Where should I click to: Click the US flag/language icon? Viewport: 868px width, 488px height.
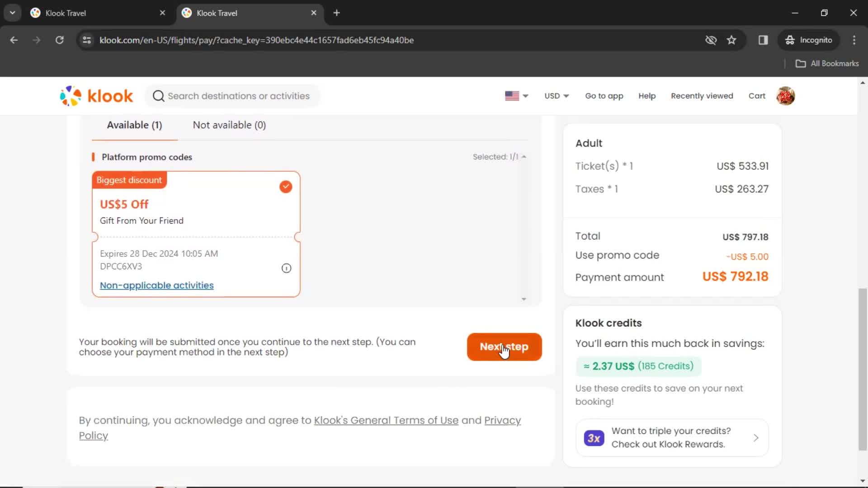[515, 95]
